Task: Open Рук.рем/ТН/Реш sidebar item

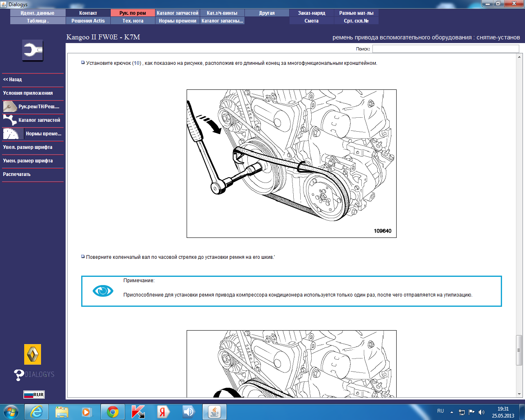Action: (x=33, y=107)
